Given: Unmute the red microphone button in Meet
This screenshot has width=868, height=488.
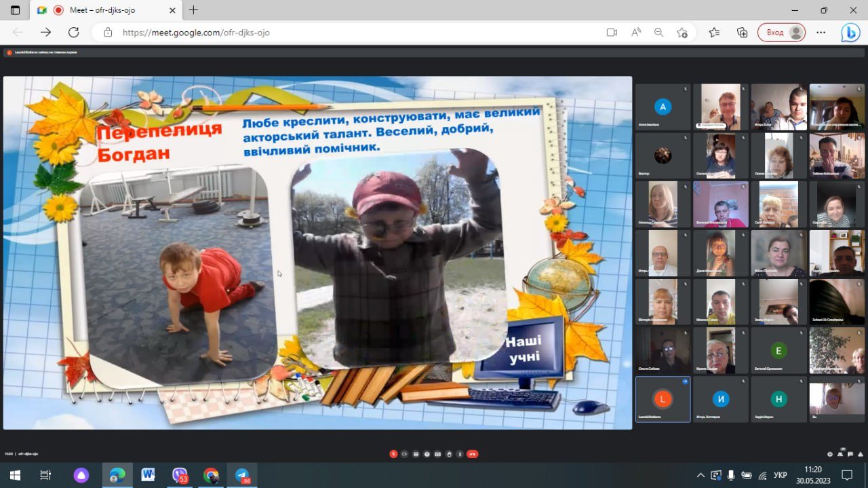Looking at the screenshot, I should [393, 454].
